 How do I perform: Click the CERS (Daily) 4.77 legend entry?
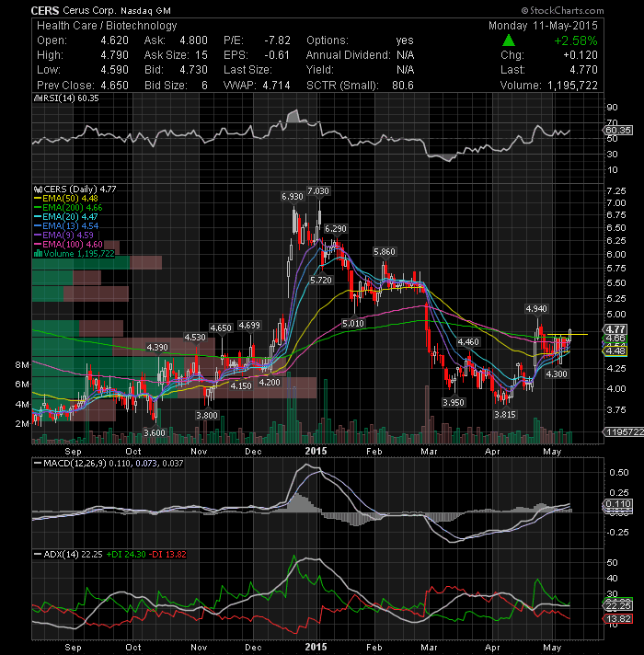75,189
